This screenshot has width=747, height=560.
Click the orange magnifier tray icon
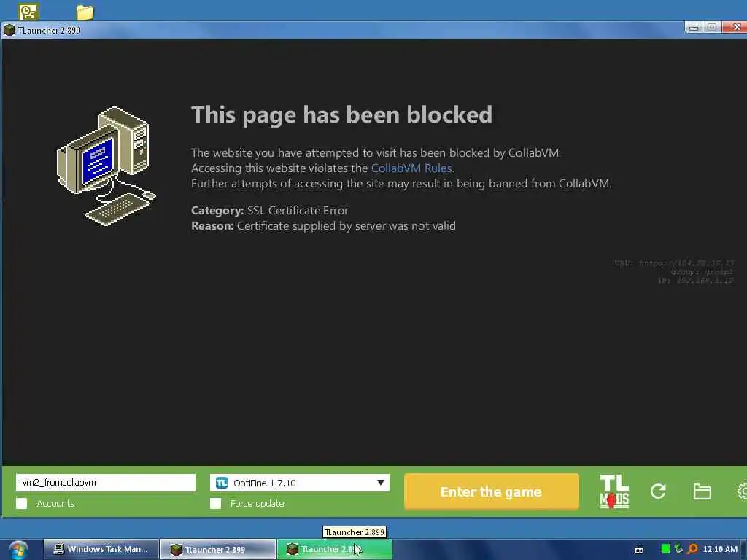pos(693,549)
